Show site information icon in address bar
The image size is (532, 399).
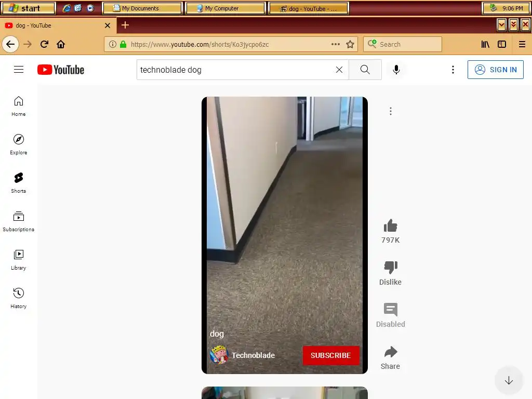(113, 44)
